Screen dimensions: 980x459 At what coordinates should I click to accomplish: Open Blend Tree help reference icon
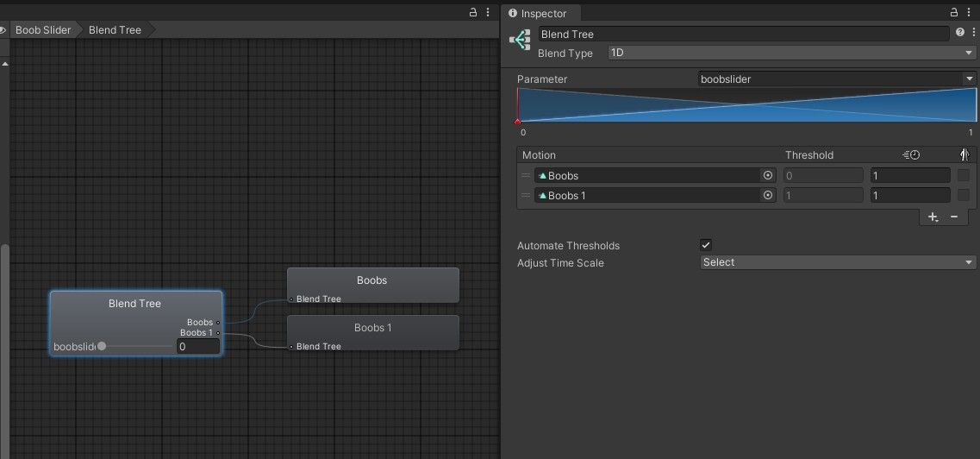coord(960,32)
